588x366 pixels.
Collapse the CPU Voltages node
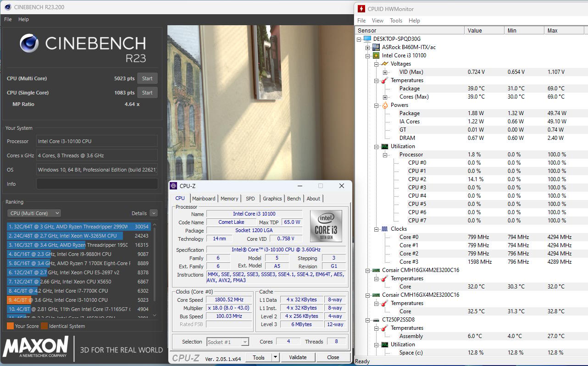[x=376, y=64]
